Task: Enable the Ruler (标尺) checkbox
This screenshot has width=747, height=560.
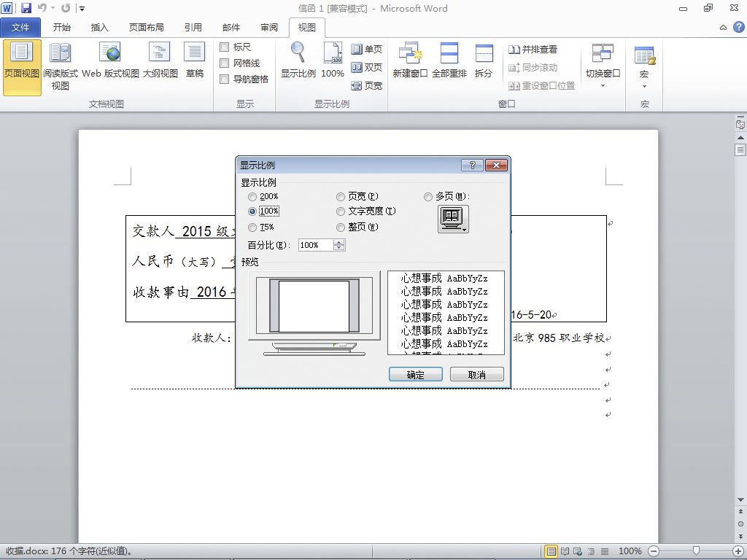Action: [x=225, y=47]
